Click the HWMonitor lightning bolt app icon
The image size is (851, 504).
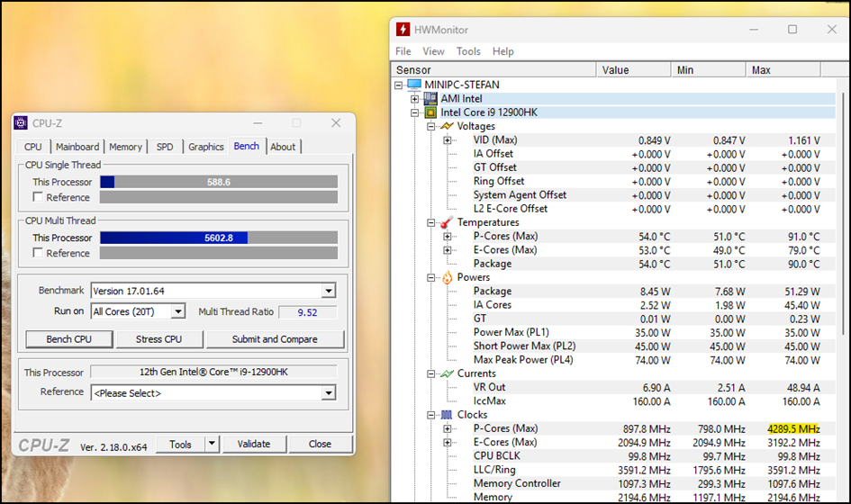tap(403, 30)
